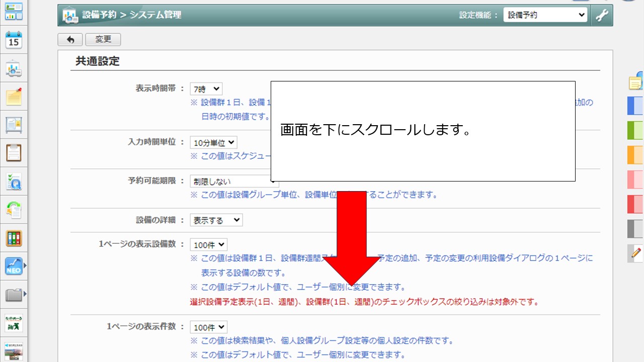Open the red-green-blue binders icon

[14, 238]
